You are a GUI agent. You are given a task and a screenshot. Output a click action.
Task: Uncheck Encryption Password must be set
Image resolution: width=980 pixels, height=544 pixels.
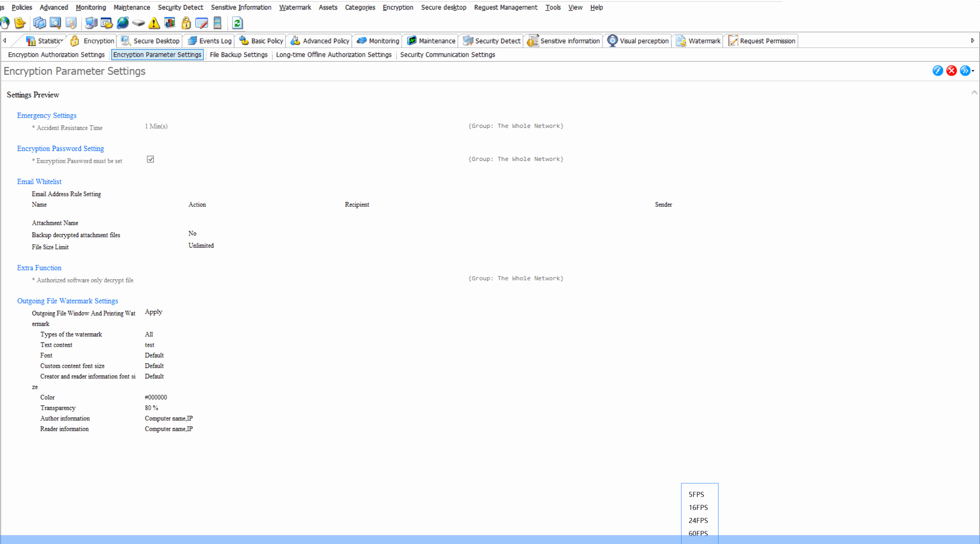pos(150,159)
